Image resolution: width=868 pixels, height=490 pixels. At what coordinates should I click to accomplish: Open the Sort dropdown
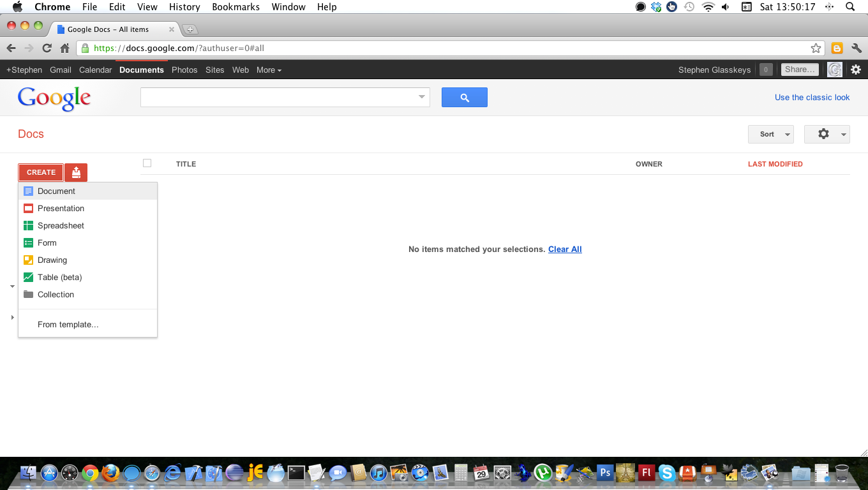point(770,134)
